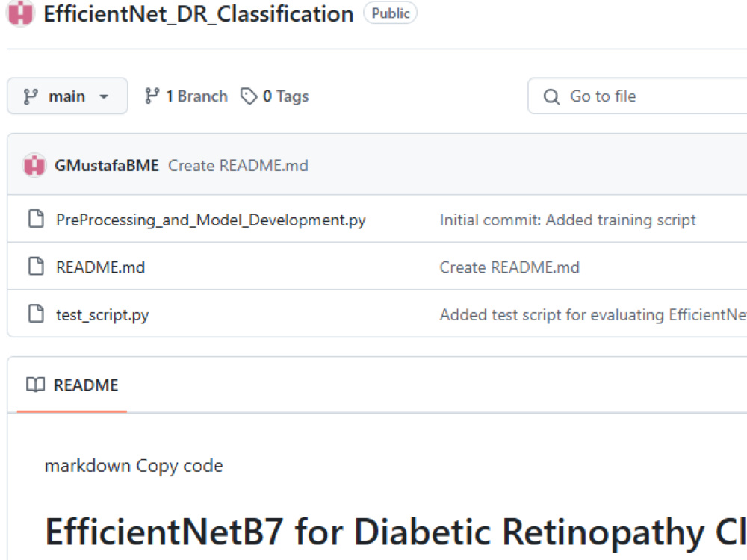Image resolution: width=747 pixels, height=560 pixels.
Task: Click the magnifier icon in Go to file
Action: pos(552,96)
